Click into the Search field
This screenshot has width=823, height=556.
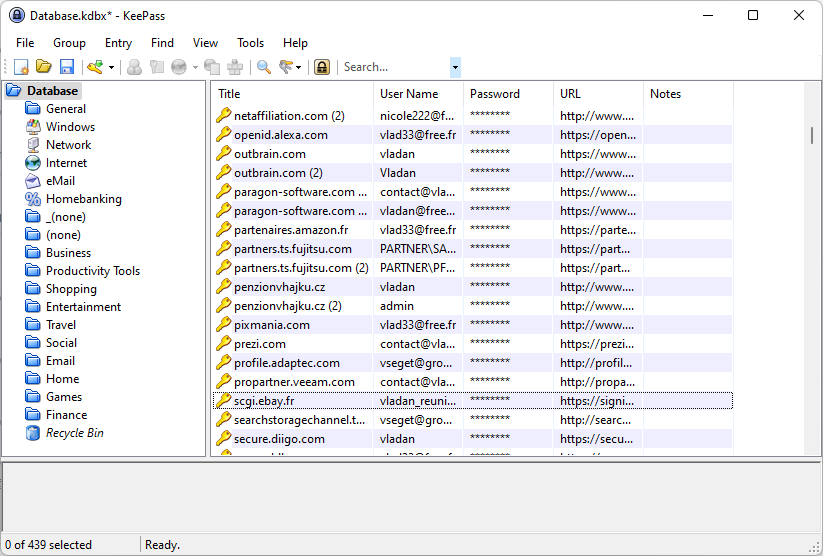pyautogui.click(x=396, y=67)
